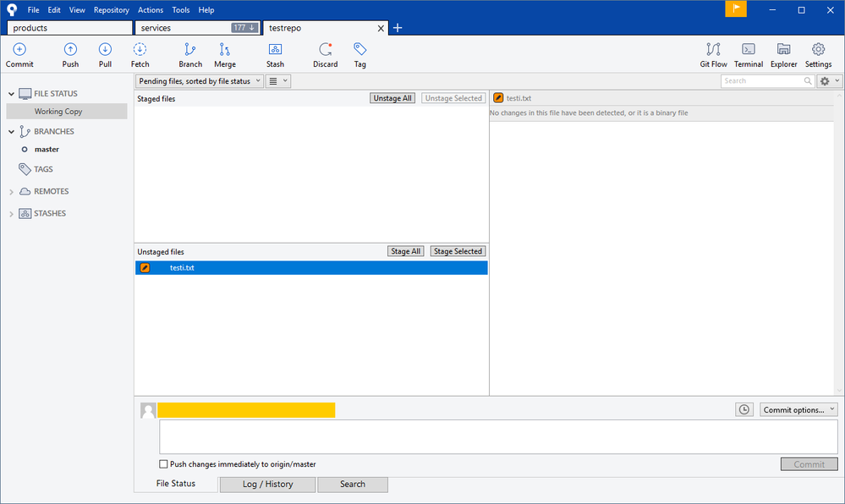Open the File menu
Image resolution: width=845 pixels, height=504 pixels.
[34, 9]
